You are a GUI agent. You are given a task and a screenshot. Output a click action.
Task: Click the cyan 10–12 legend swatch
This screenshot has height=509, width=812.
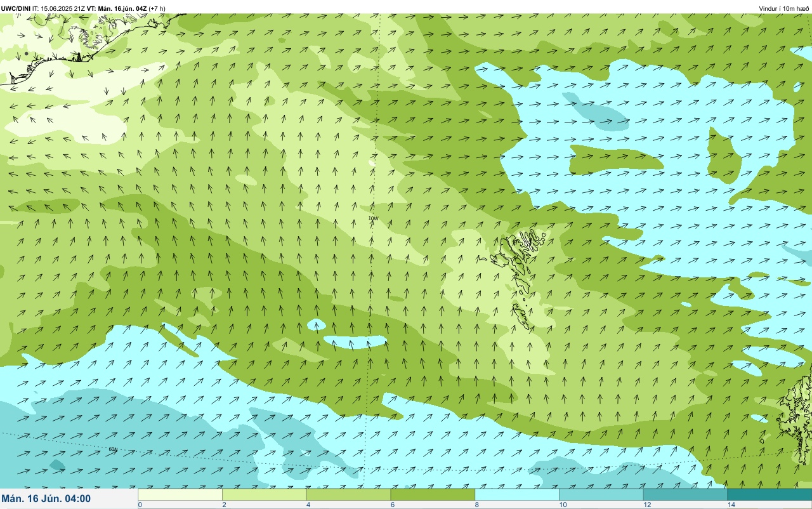[x=601, y=494]
